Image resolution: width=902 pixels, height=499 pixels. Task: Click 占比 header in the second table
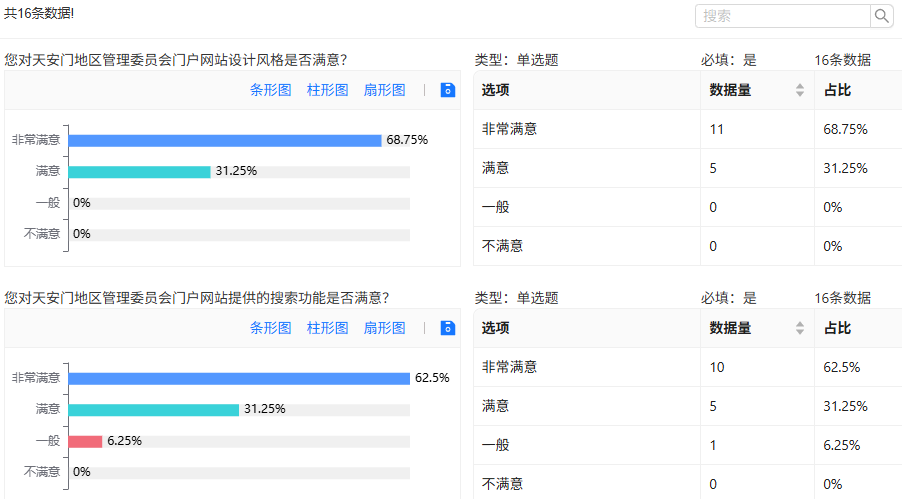click(x=837, y=329)
